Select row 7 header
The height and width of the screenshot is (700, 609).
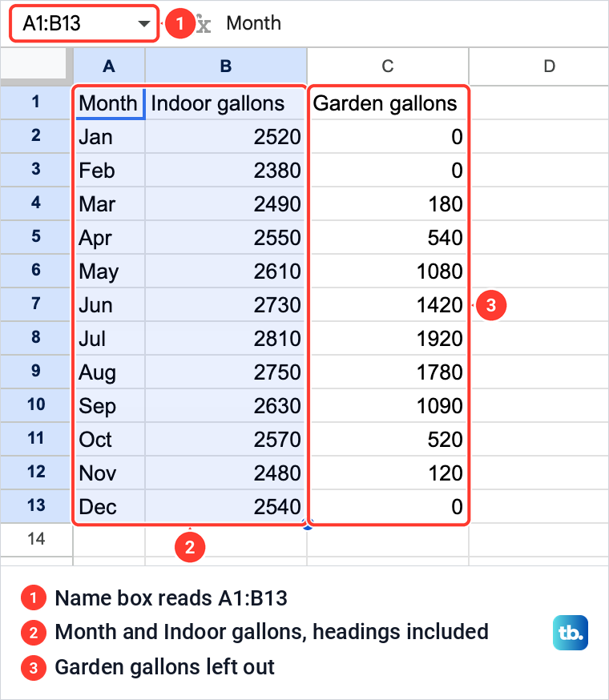(36, 304)
